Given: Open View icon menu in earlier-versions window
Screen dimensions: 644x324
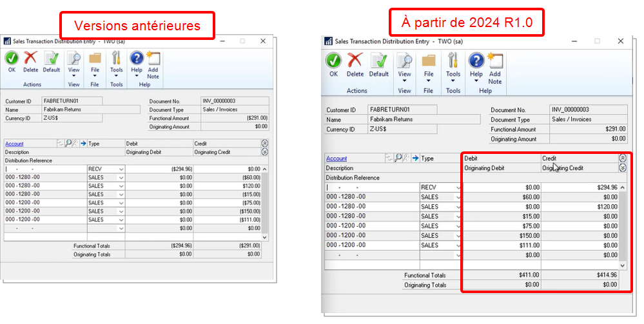Looking at the screenshot, I should coord(74,59).
